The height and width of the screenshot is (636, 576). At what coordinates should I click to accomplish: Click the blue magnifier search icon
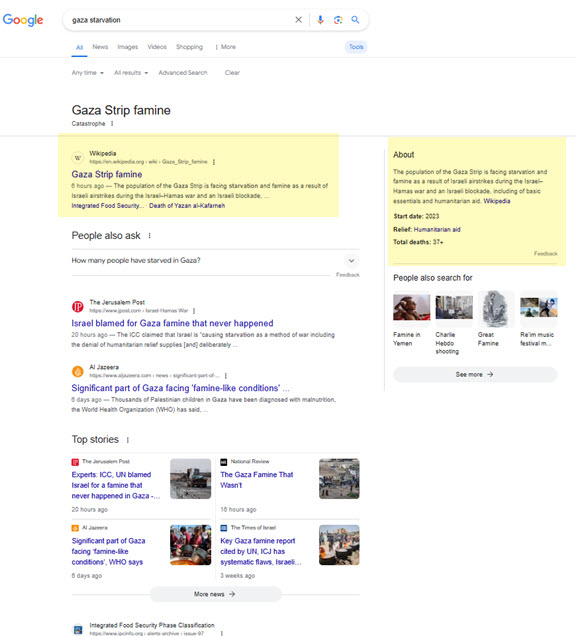tap(355, 19)
